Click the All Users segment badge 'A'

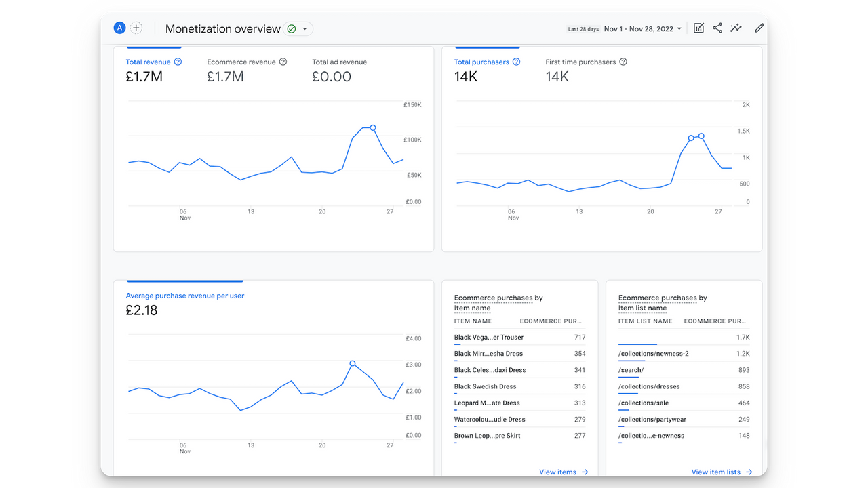coord(119,28)
